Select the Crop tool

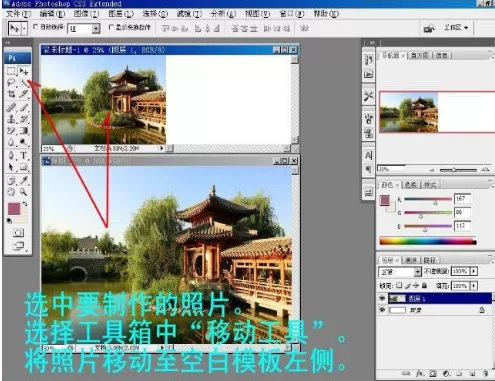[11, 94]
